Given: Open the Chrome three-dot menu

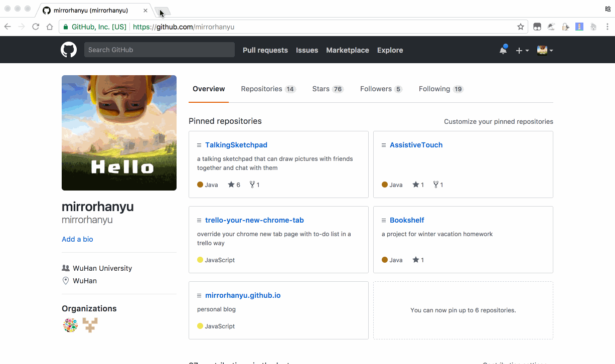Looking at the screenshot, I should tap(607, 27).
